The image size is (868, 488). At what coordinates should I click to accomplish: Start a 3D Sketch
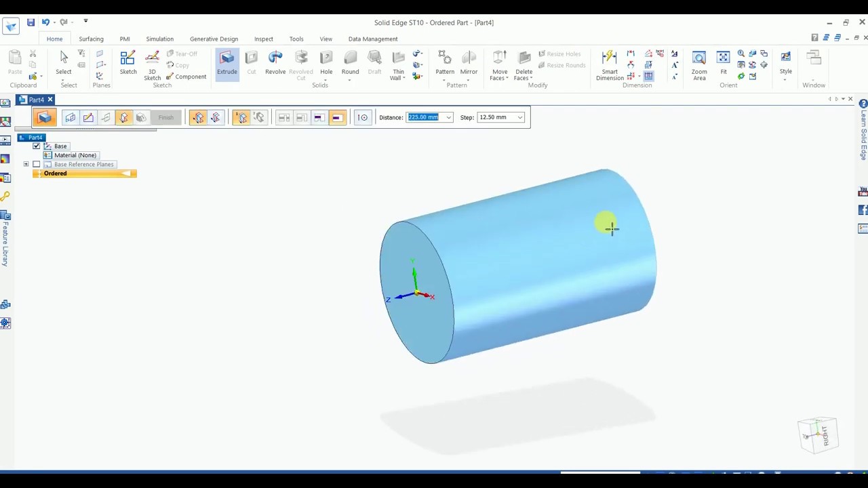(152, 65)
